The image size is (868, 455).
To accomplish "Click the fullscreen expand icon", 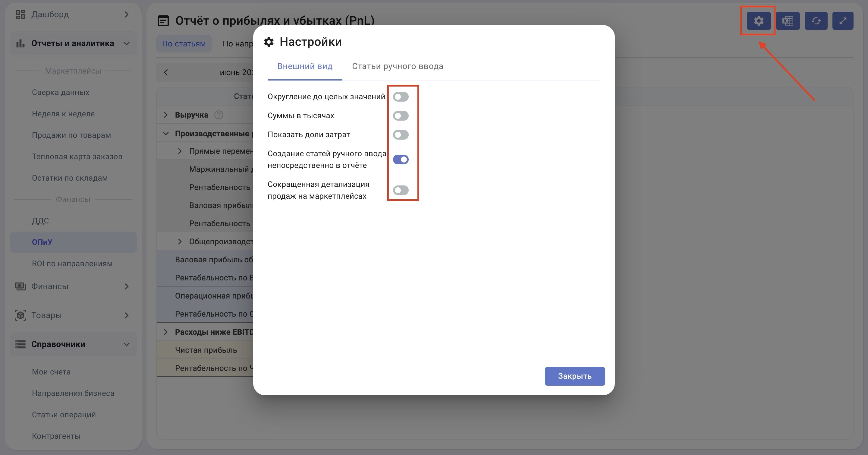I will (x=842, y=21).
